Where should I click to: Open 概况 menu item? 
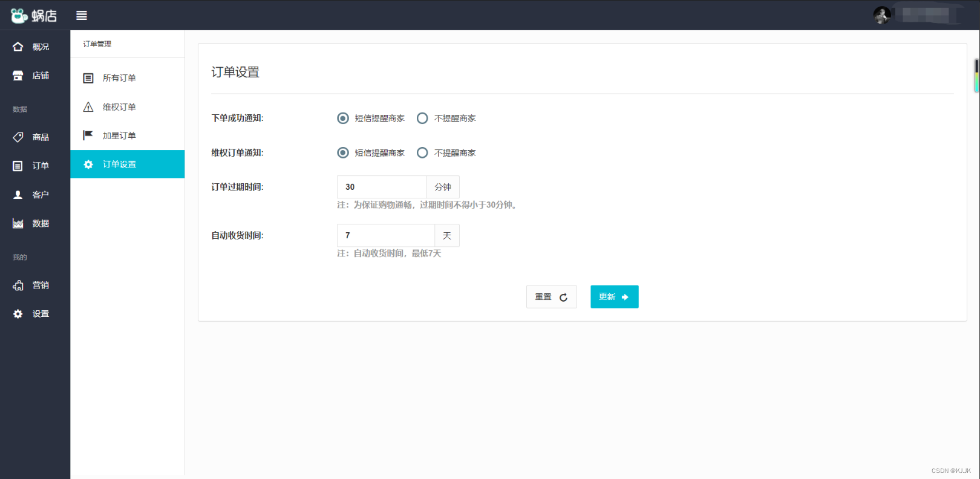35,47
